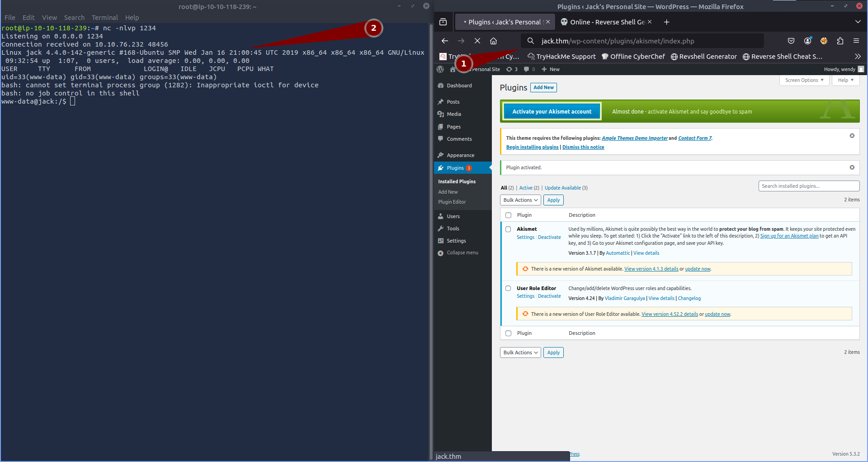Show more bookmarks toolbar chevron
This screenshot has width=868, height=462.
(858, 57)
